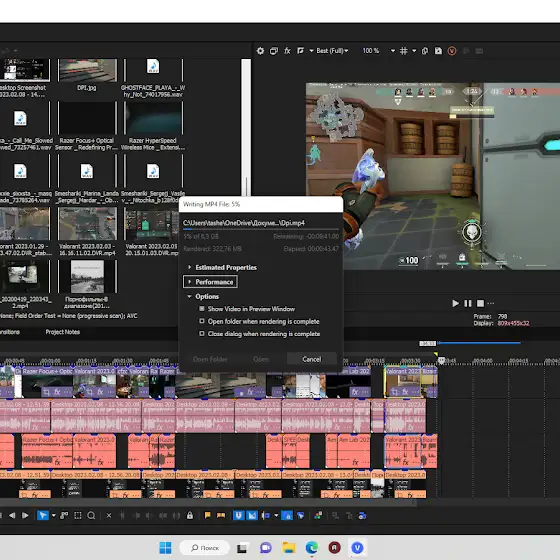Open the 100 % zoom dropdown arrow

tap(393, 51)
